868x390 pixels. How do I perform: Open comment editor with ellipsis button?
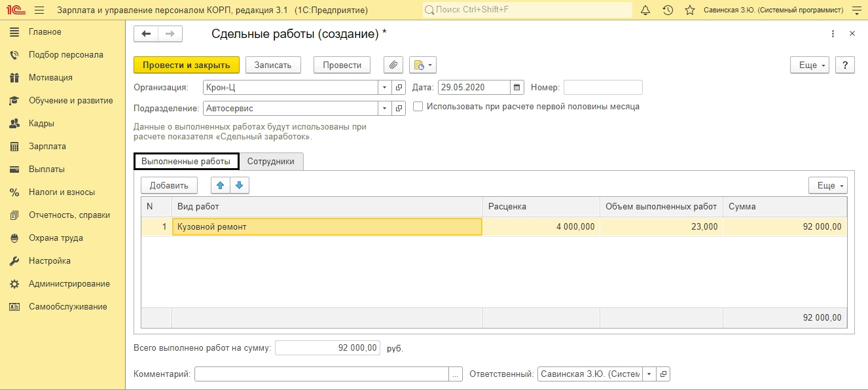click(x=456, y=374)
